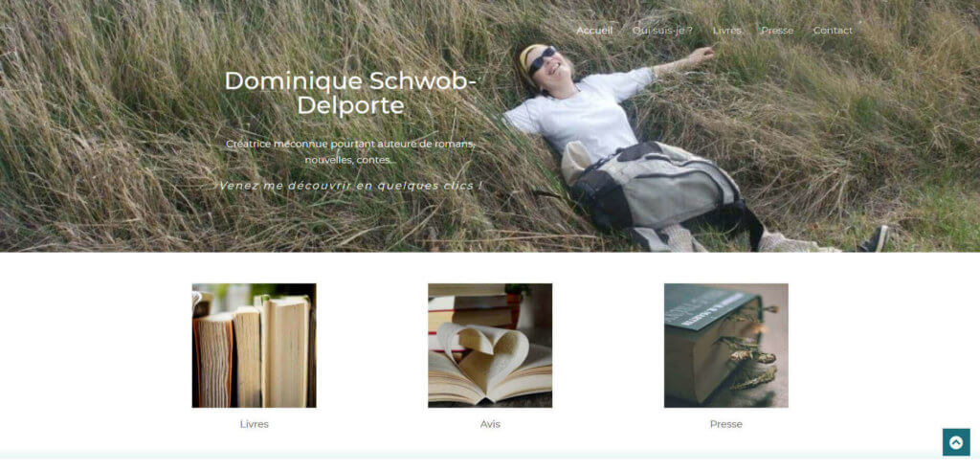Open the Avis caption link
Screen dimensions: 980x471
point(490,424)
